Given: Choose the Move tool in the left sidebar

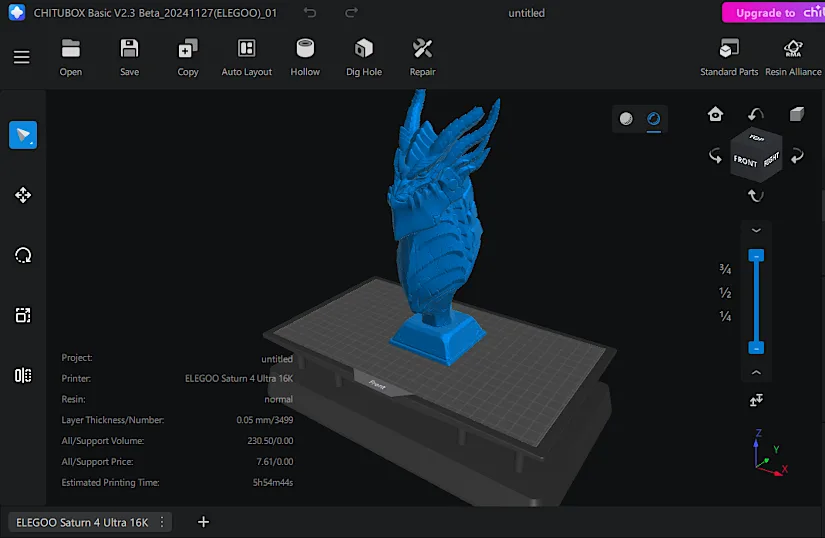Looking at the screenshot, I should [23, 195].
